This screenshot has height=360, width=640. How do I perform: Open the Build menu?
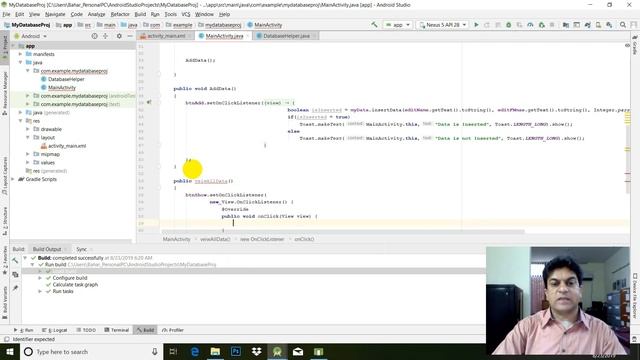coord(140,14)
